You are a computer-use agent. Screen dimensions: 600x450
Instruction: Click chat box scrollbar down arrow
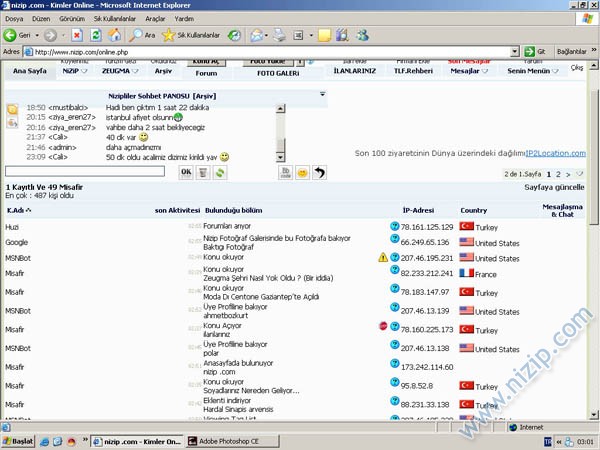pos(280,157)
